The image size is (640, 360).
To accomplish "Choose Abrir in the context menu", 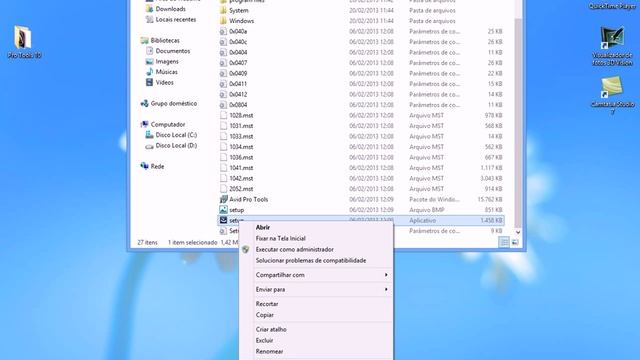I will coord(262,227).
